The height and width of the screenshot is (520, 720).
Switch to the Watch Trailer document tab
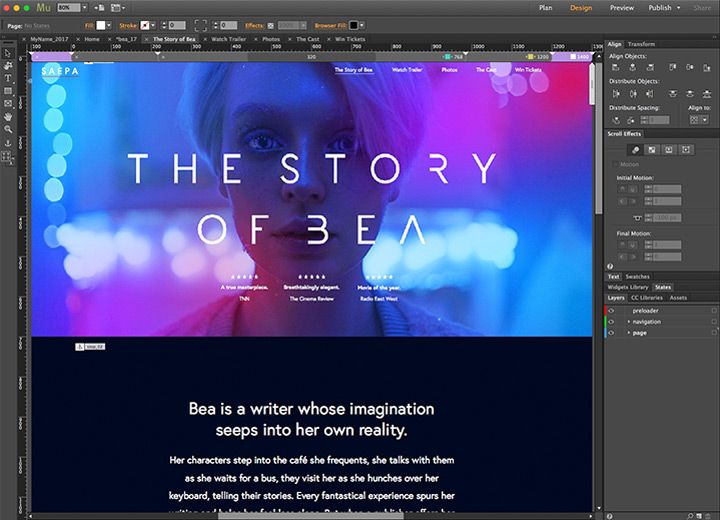tap(229, 38)
